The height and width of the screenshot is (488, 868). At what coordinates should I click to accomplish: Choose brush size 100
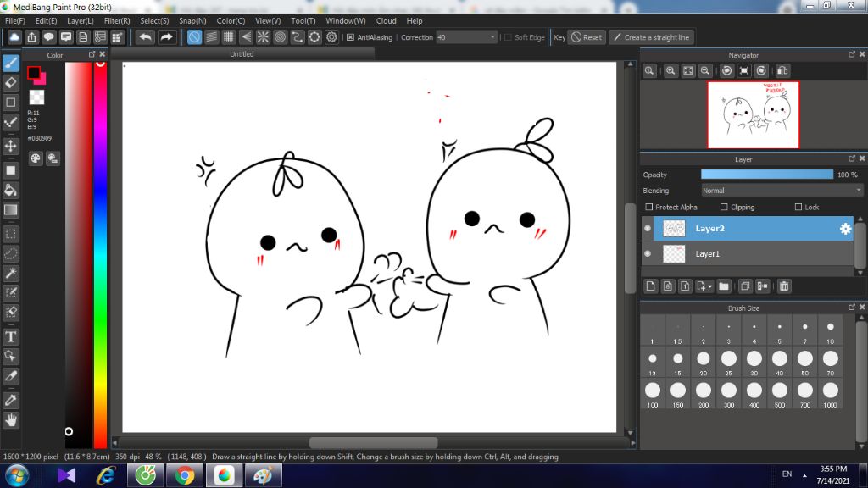click(652, 394)
